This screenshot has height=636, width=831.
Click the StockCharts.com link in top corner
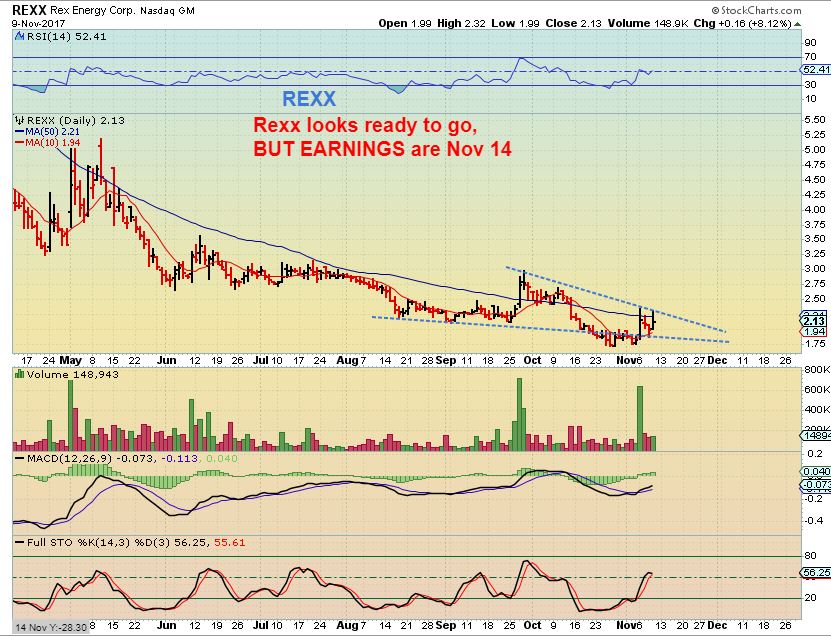(x=756, y=10)
